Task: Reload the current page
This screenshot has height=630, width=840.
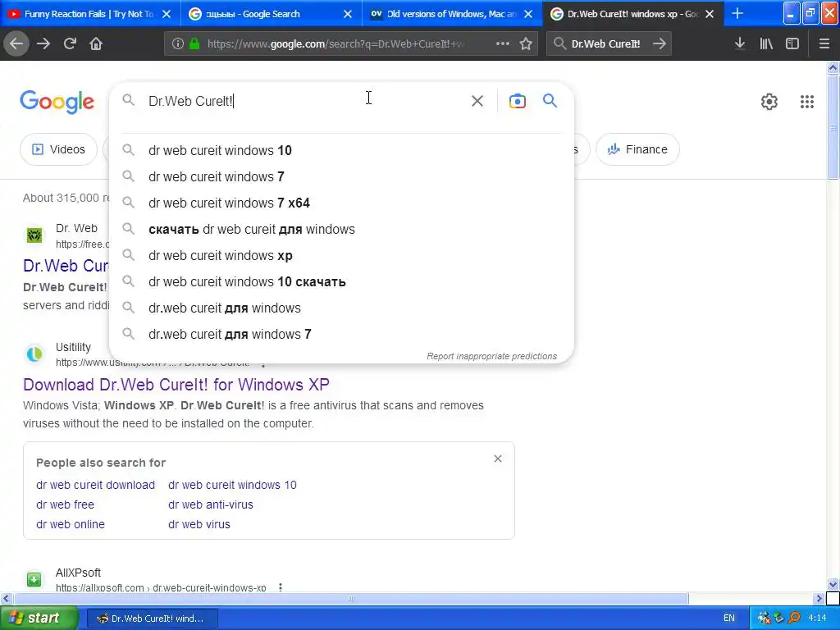Action: (70, 43)
